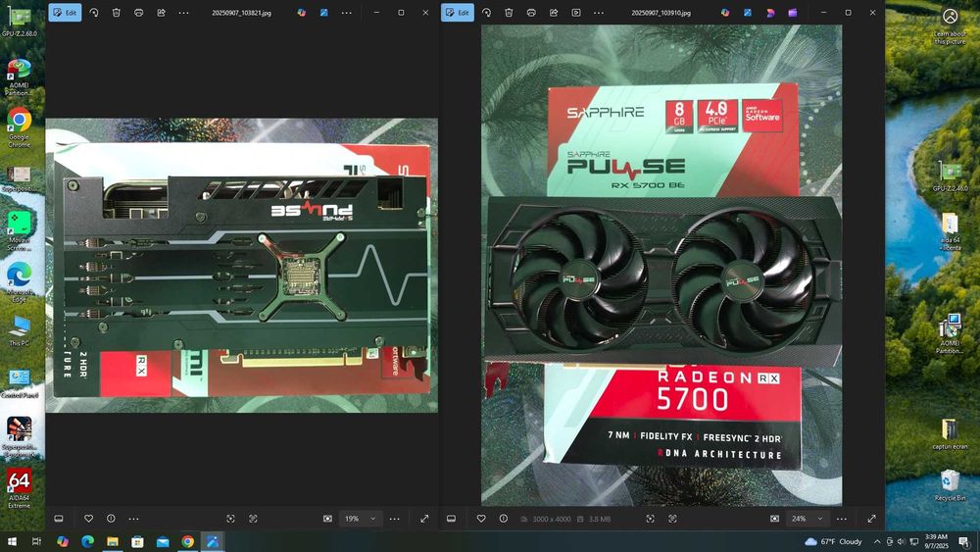Click fit-to-window icon in right Photos window

(650, 519)
